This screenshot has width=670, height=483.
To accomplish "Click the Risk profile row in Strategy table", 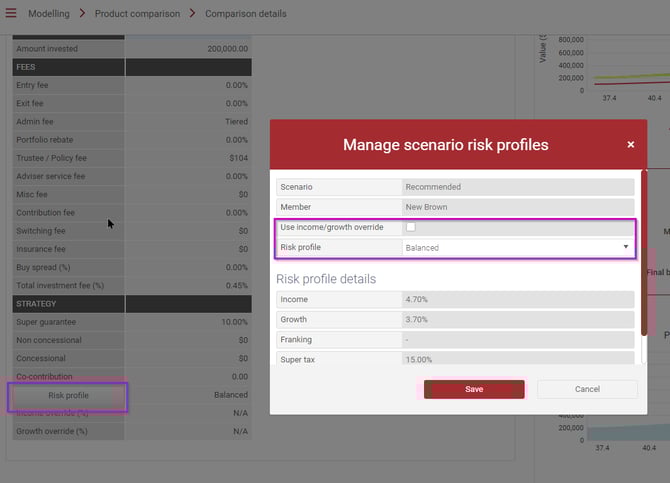I will click(68, 395).
